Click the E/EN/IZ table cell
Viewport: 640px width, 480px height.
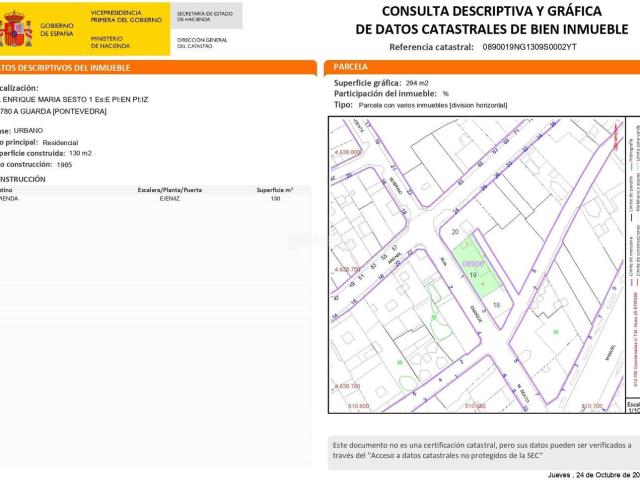(x=169, y=199)
